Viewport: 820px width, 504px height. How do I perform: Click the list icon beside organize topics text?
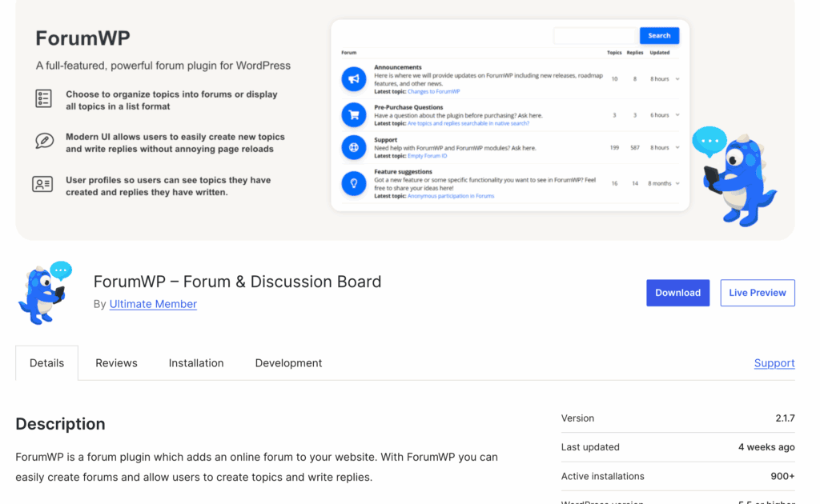43,98
